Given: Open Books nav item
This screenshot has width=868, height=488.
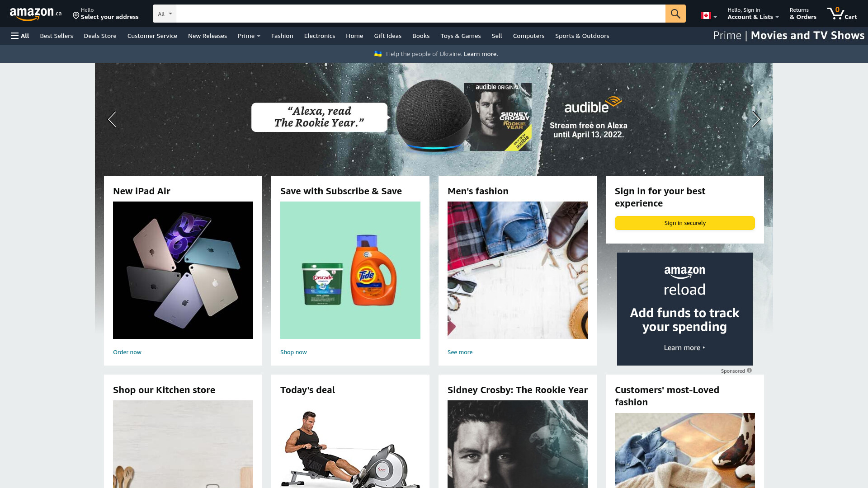Looking at the screenshot, I should pos(421,36).
